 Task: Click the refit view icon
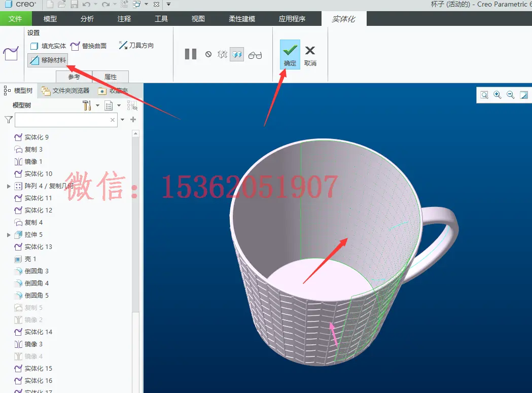tap(484, 95)
